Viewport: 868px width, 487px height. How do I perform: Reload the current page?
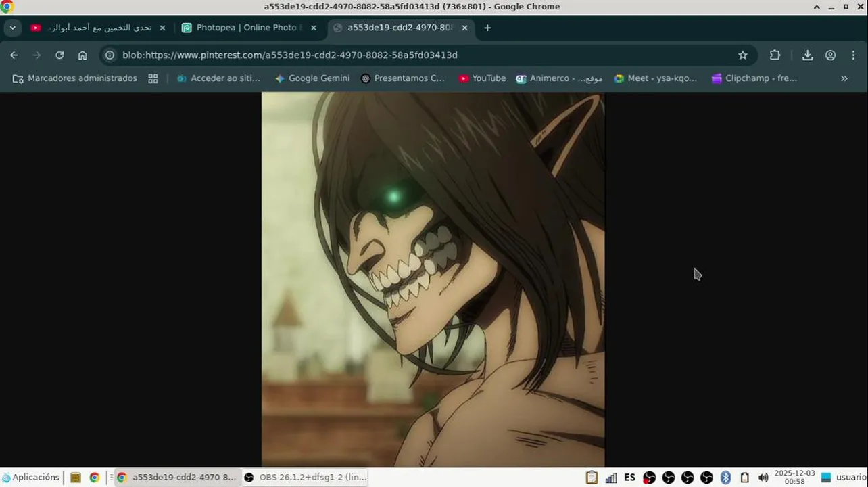coord(59,55)
